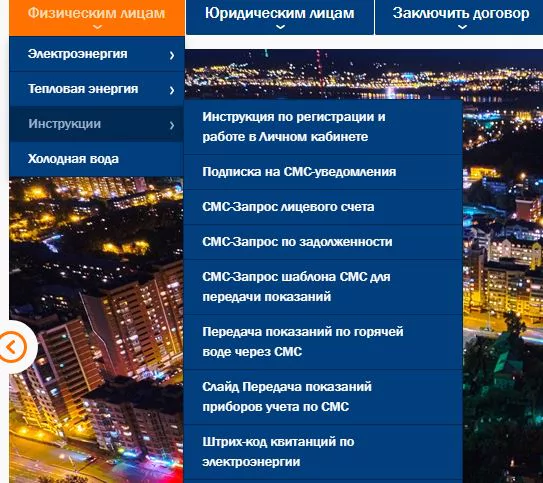
Task: Open Подписка на СМС-уведомления
Action: pos(323,172)
